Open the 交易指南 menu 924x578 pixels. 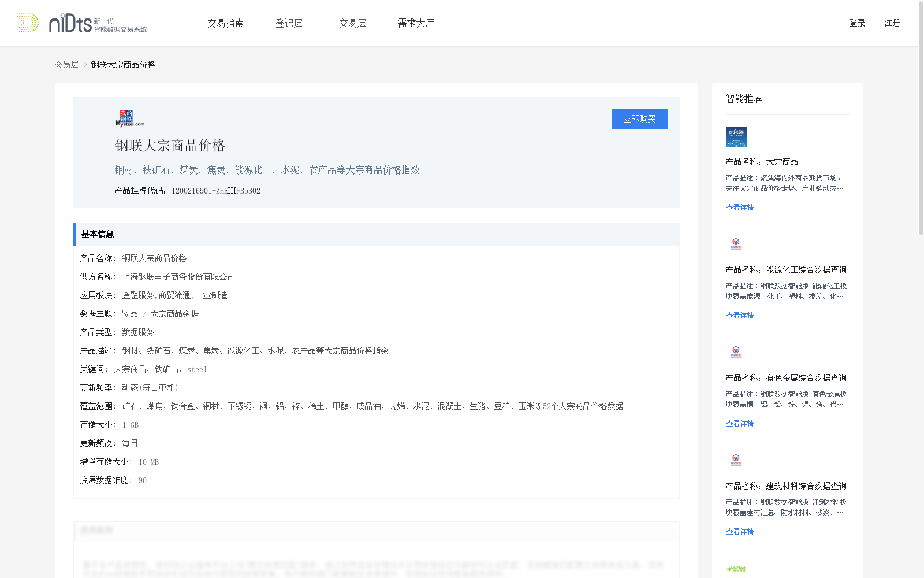coord(226,23)
